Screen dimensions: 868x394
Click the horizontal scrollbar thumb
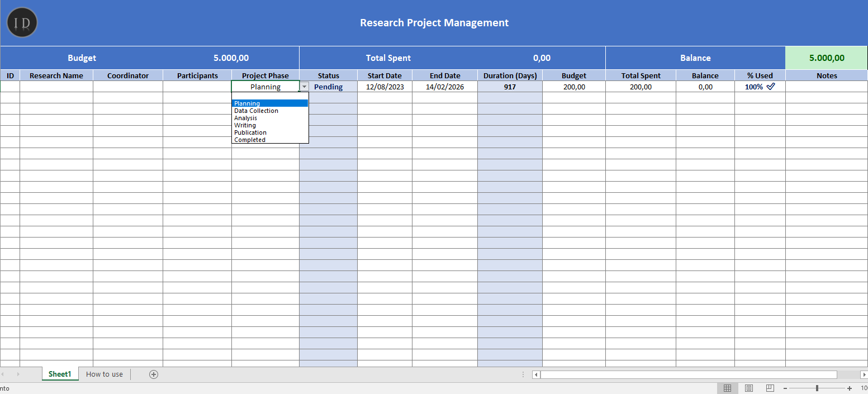(689, 374)
